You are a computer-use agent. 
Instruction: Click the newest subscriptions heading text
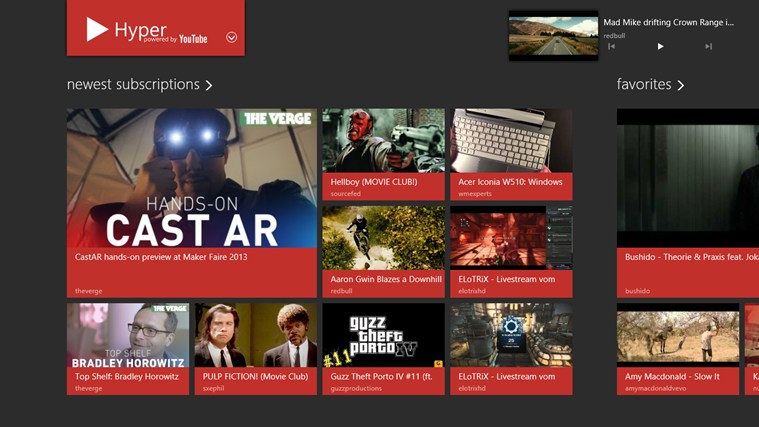click(x=133, y=85)
